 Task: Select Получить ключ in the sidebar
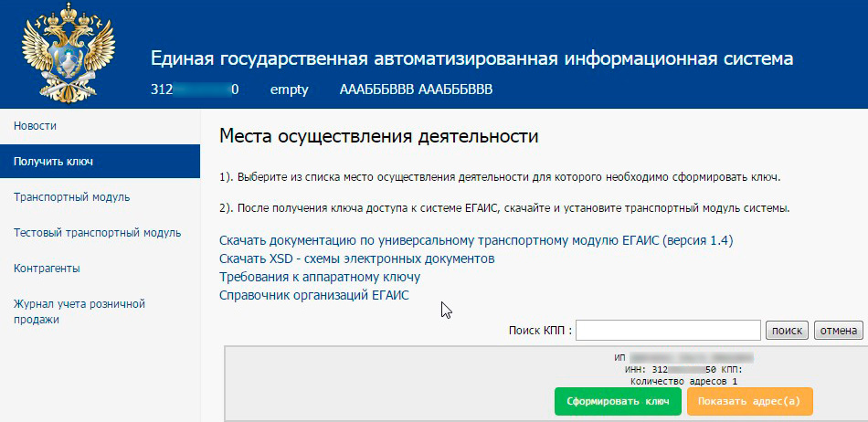[100, 162]
